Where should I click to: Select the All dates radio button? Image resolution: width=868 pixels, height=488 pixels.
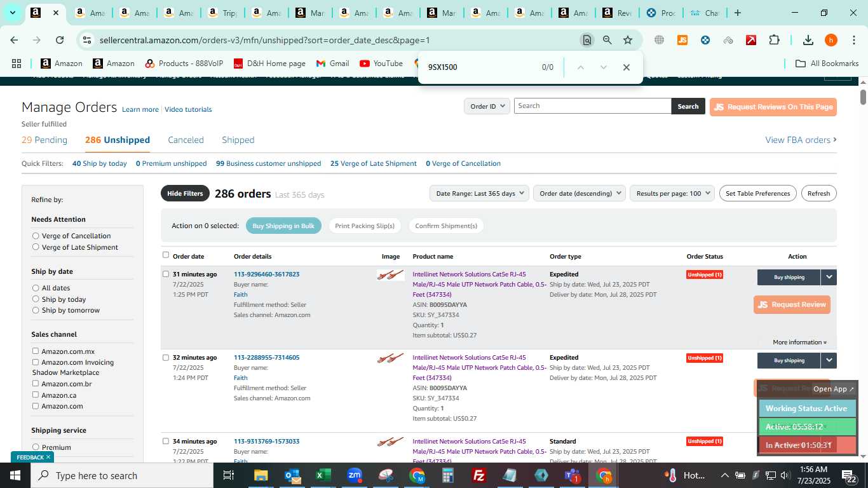(x=36, y=288)
